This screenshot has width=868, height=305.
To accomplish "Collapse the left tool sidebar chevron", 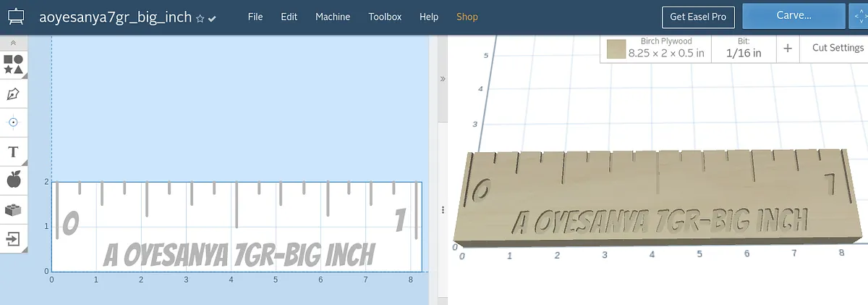I will 13,43.
